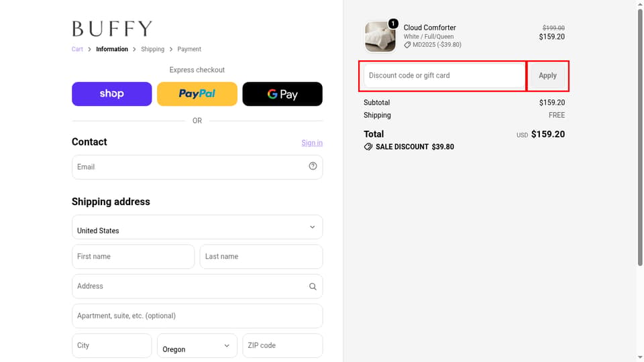Click the Cloud Comforter product name
Image resolution: width=644 pixels, height=362 pixels.
[429, 27]
